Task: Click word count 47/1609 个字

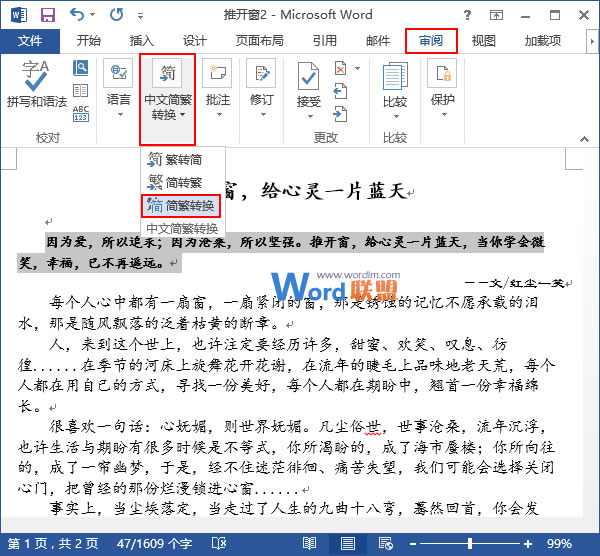Action: pos(155,543)
